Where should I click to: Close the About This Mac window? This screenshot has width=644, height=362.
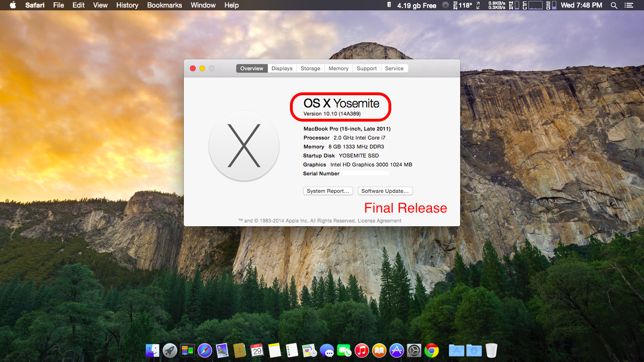pos(193,68)
